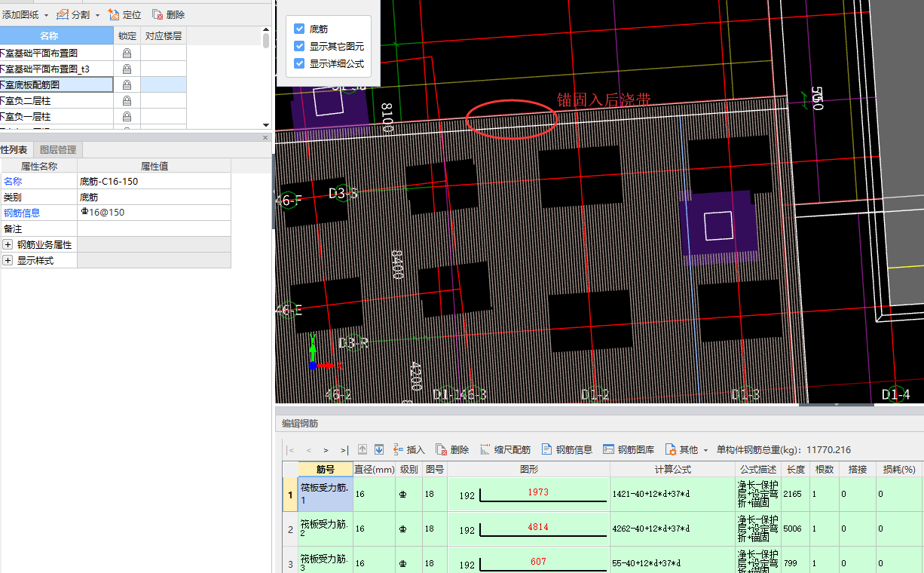Click 插入 (insert) rebar row icon
The width and height of the screenshot is (924, 573).
397,449
